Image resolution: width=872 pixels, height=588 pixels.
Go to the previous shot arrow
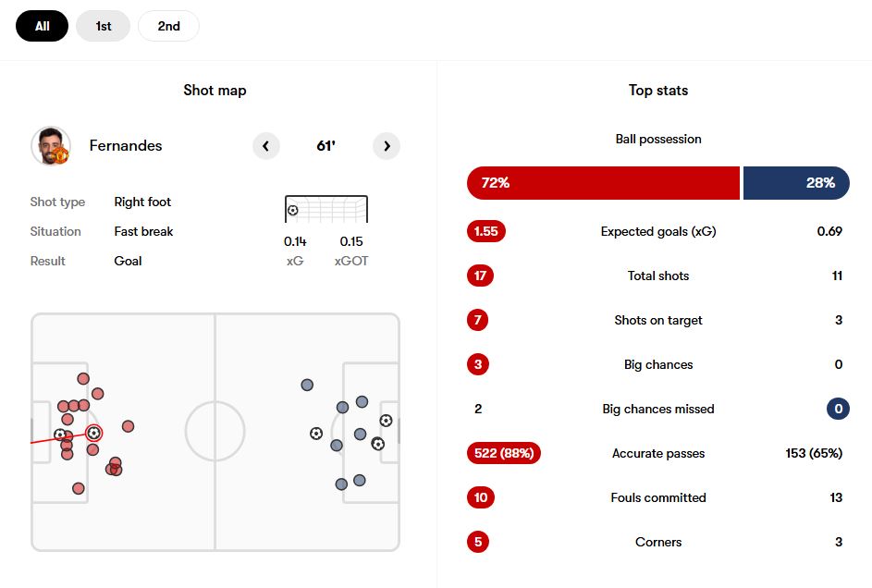click(x=265, y=146)
